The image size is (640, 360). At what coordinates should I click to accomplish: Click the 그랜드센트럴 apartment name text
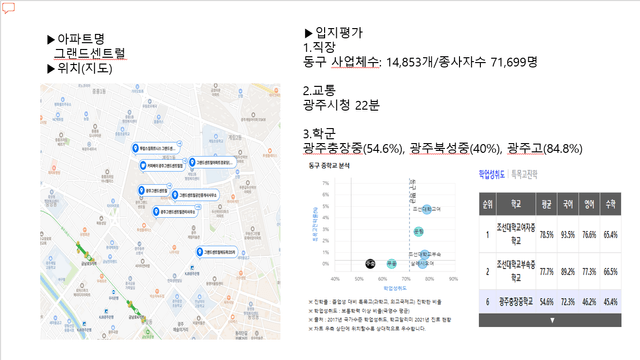90,53
